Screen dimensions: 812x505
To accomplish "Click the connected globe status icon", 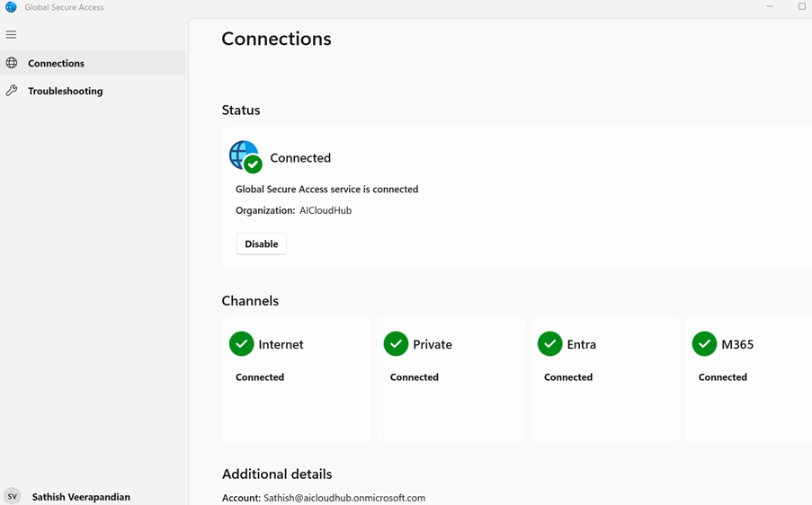I will [245, 157].
